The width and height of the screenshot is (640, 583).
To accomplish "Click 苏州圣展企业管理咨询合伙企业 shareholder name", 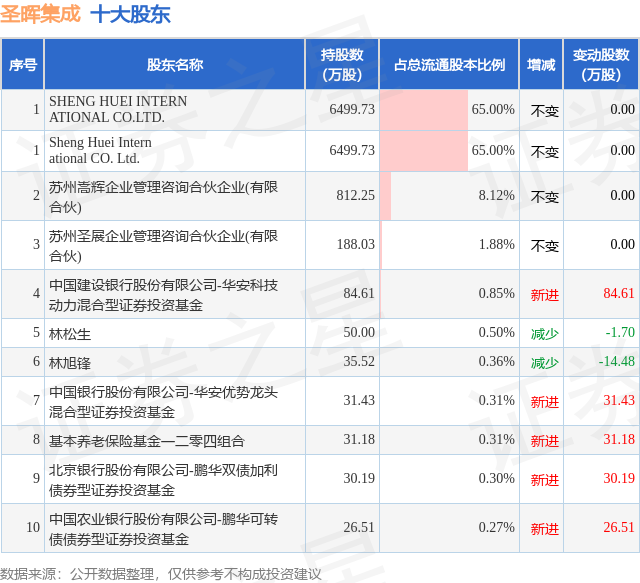I will coord(163,245).
